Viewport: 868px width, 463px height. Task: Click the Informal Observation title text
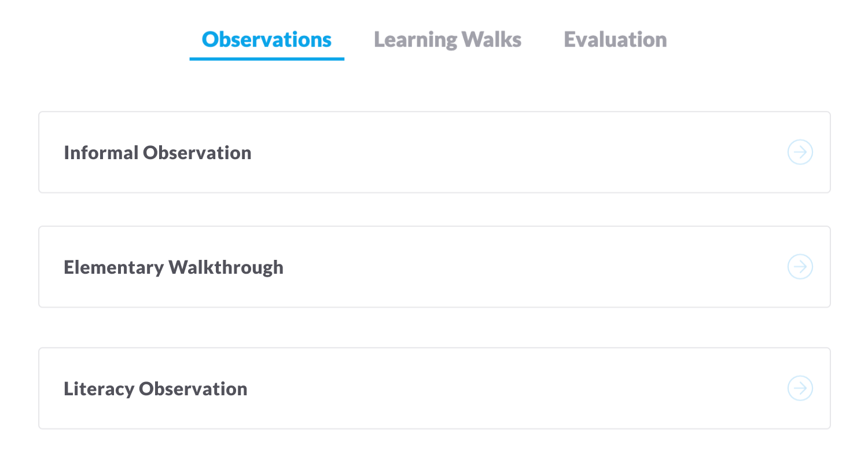pyautogui.click(x=157, y=153)
